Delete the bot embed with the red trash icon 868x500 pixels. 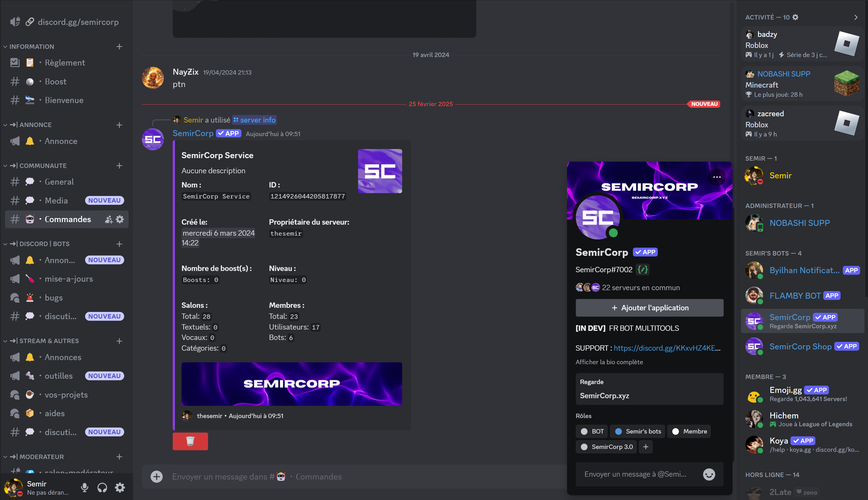coord(190,441)
